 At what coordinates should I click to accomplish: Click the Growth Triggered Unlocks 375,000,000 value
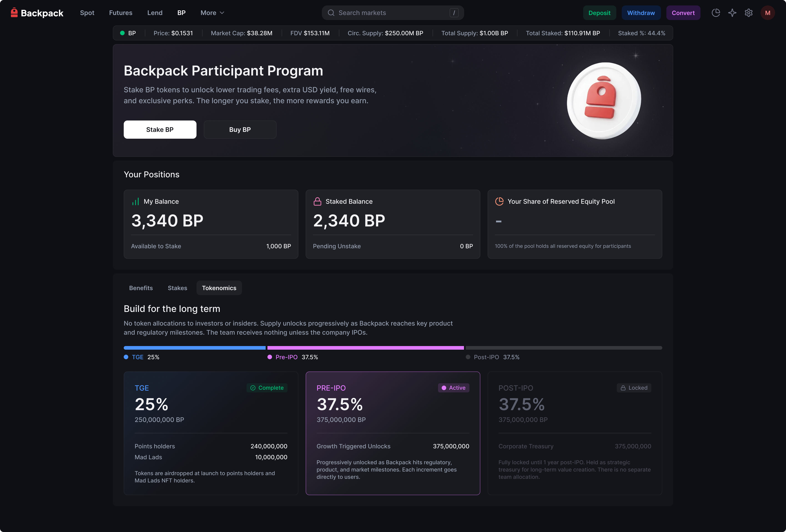(x=451, y=446)
